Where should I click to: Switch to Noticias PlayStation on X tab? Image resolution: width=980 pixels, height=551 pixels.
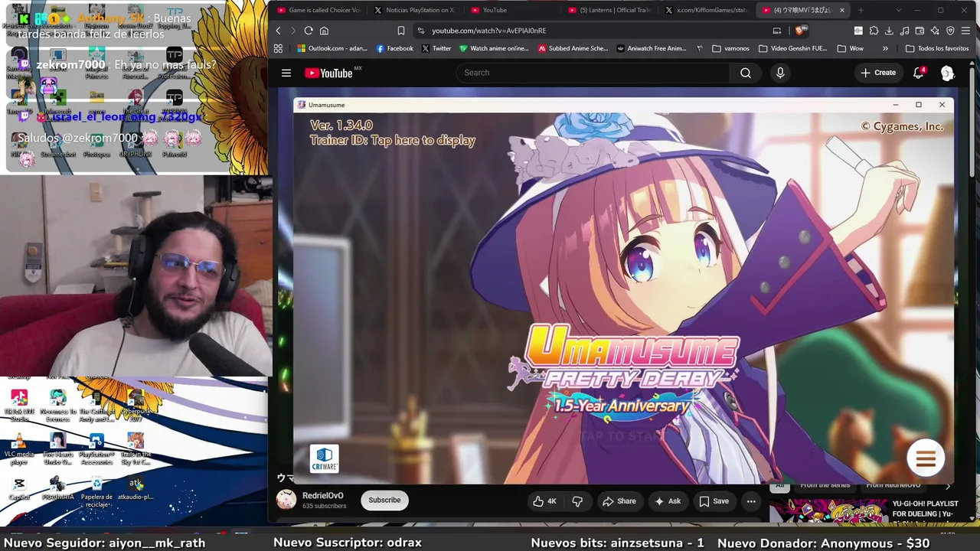click(415, 10)
